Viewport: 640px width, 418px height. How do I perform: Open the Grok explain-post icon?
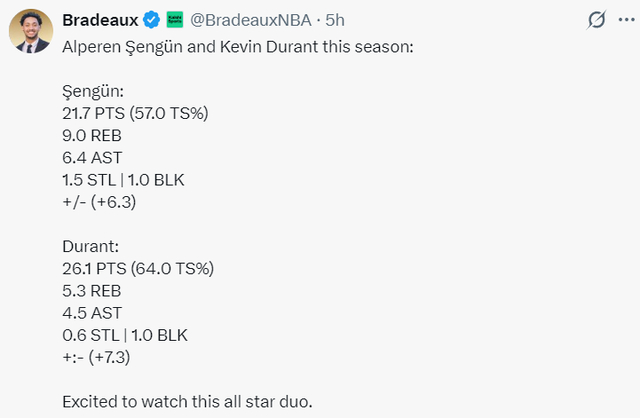tap(596, 19)
